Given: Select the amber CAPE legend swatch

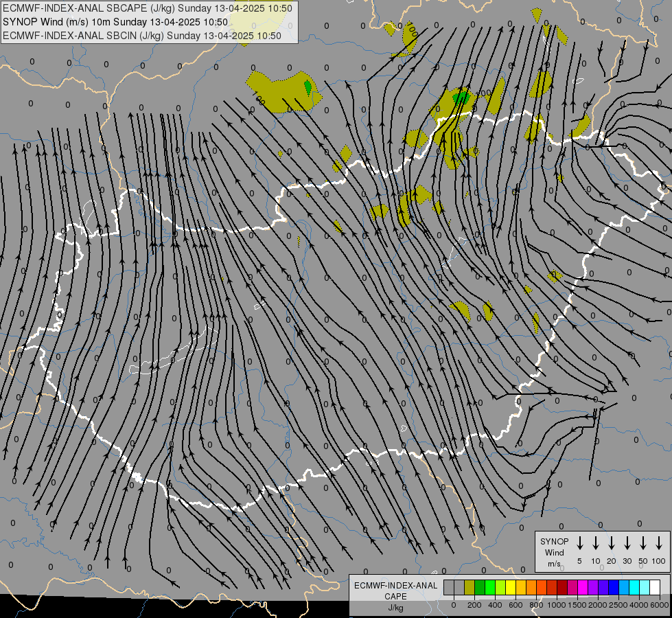Looking at the screenshot, I should tap(521, 588).
